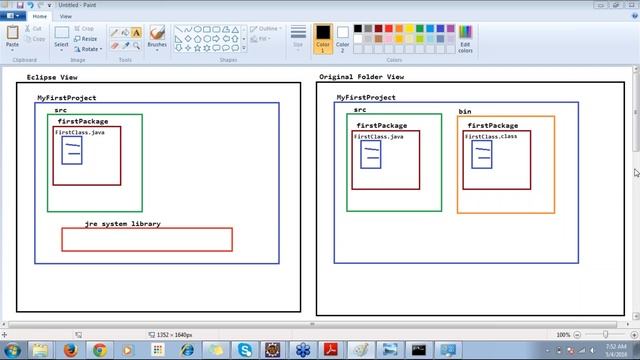Viewport: 640px width, 360px height.
Task: Choose the Right arrow shape
Action: 216,39
